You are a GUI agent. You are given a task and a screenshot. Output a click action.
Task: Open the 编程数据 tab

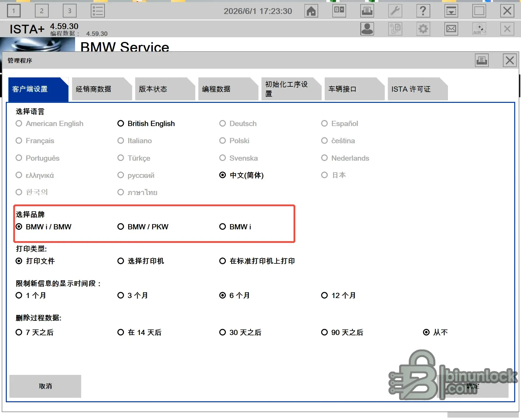click(228, 89)
